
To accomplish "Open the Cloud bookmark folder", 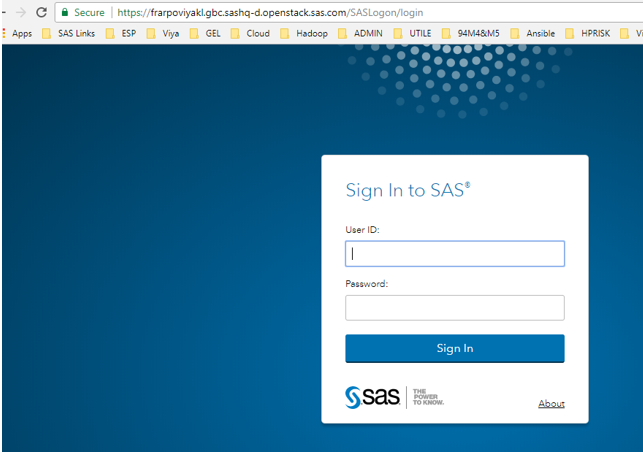I will [x=250, y=33].
